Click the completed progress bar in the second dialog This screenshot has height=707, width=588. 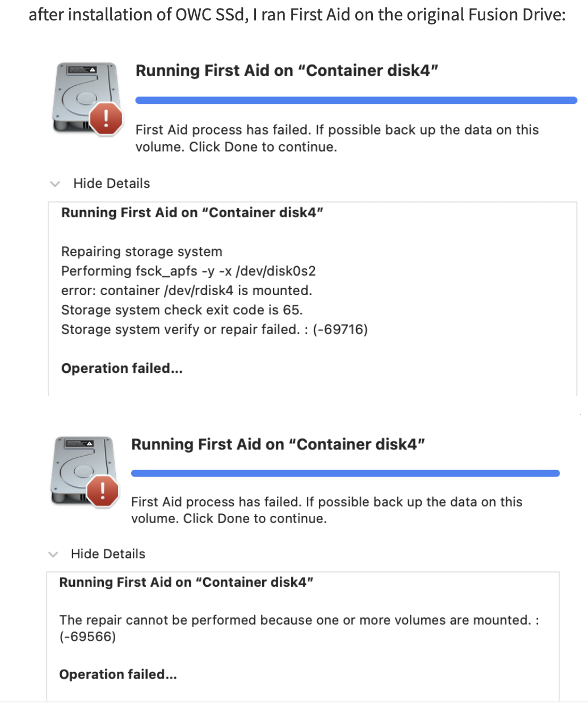point(345,473)
